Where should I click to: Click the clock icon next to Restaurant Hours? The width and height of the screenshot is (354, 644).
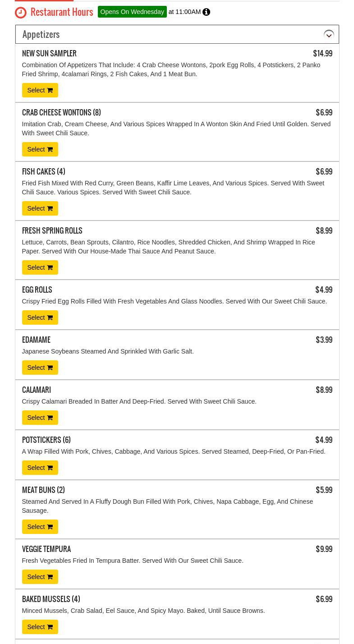21,12
